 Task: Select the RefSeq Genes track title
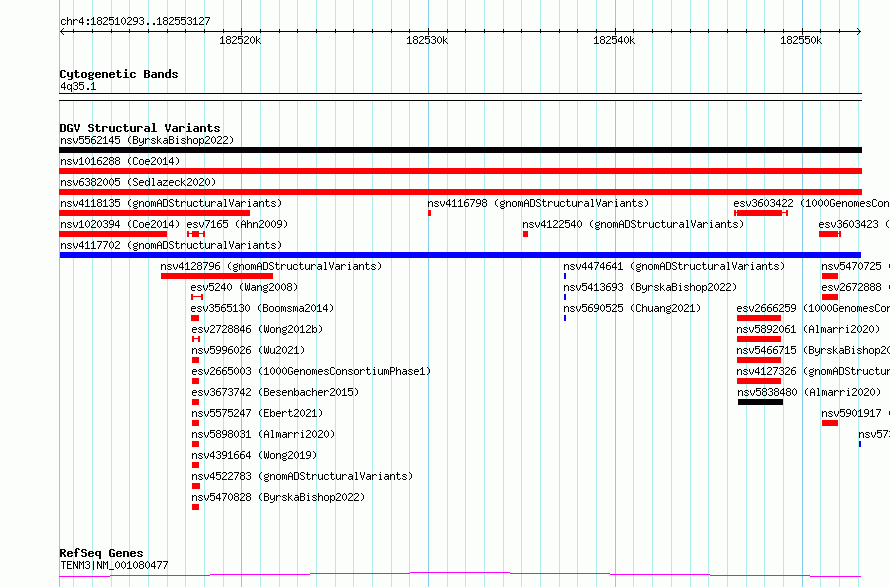click(x=101, y=553)
